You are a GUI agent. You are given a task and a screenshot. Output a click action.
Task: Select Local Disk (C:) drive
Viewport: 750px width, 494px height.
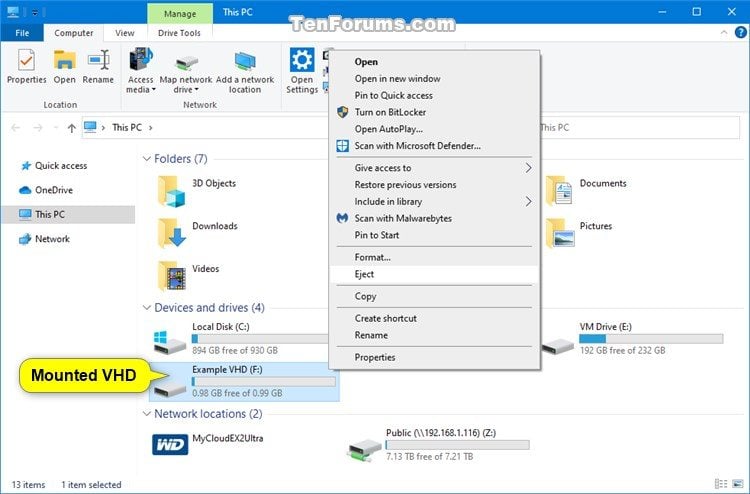pyautogui.click(x=241, y=338)
